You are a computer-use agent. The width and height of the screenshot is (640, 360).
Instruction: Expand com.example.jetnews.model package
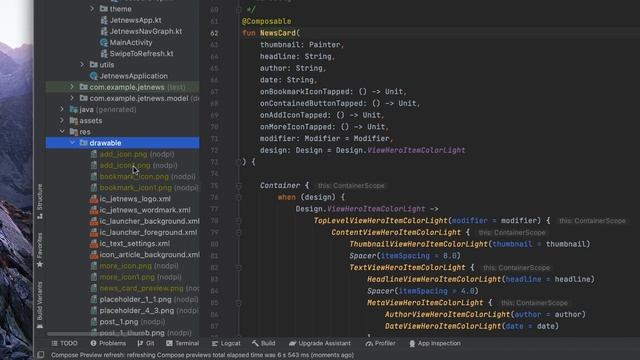pos(72,98)
